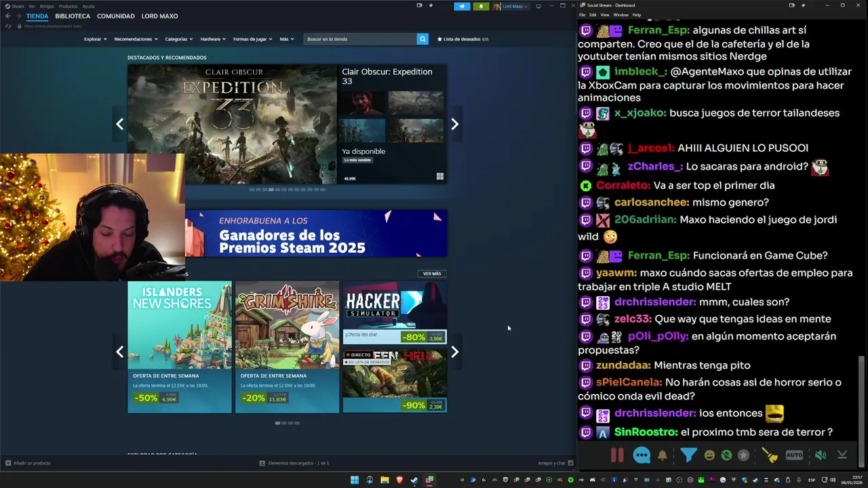Click the username SinRostro in chat

click(646, 432)
